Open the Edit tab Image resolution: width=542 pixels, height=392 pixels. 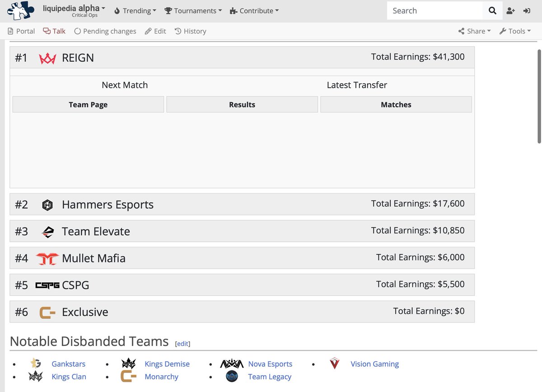155,31
